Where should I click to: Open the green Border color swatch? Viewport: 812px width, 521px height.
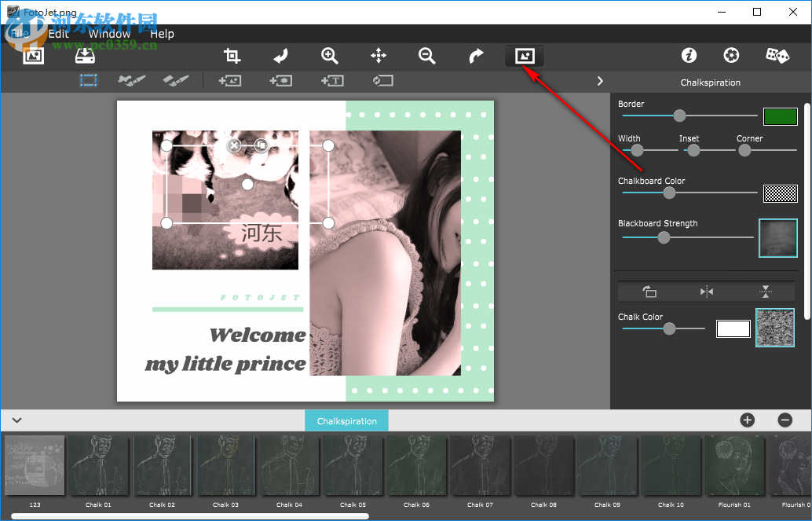pyautogui.click(x=781, y=116)
